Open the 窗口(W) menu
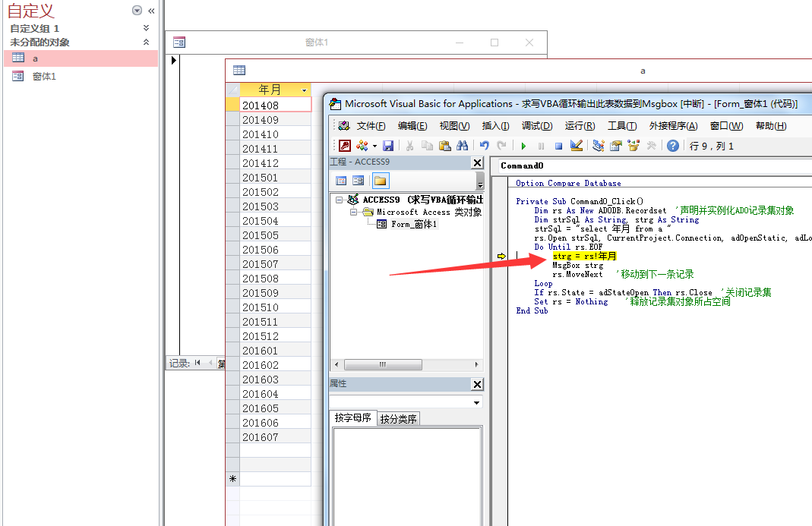This screenshot has width=812, height=526. (726, 126)
